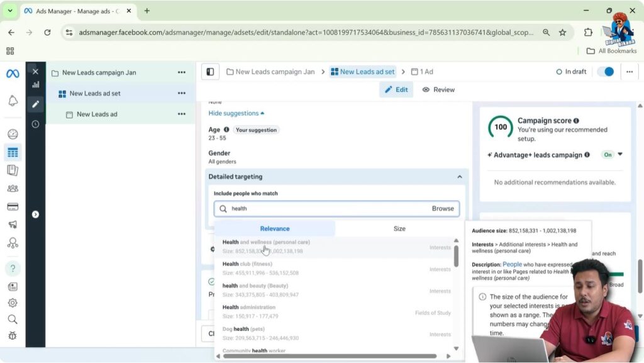
Task: Select Health and wellness (personal care) suggestion
Action: coord(333,247)
